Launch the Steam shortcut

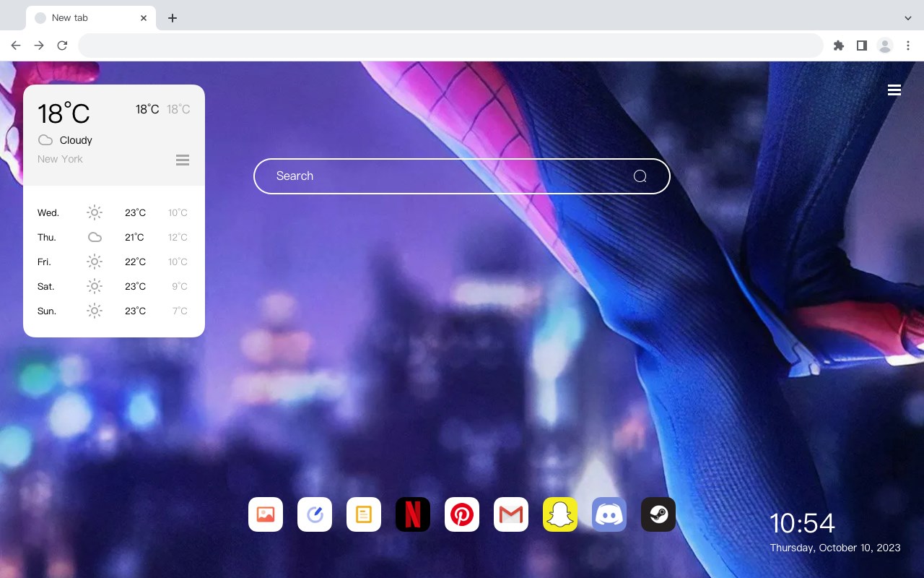point(658,514)
